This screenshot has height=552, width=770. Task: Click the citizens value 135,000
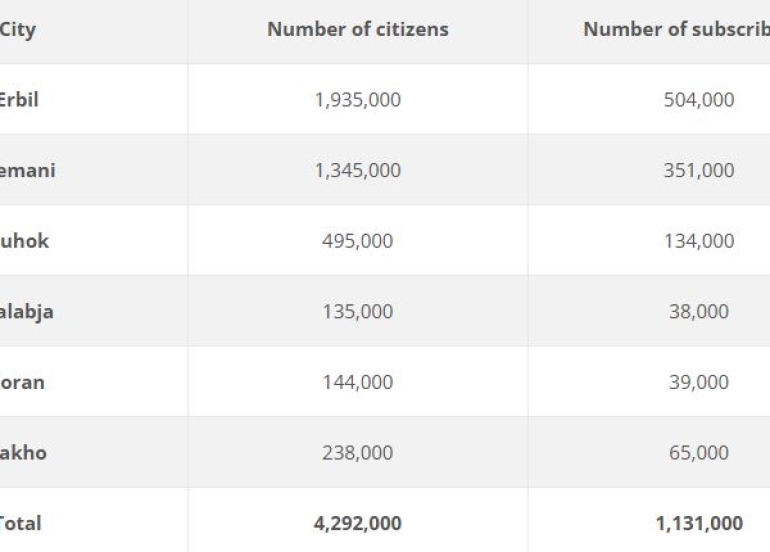point(357,312)
